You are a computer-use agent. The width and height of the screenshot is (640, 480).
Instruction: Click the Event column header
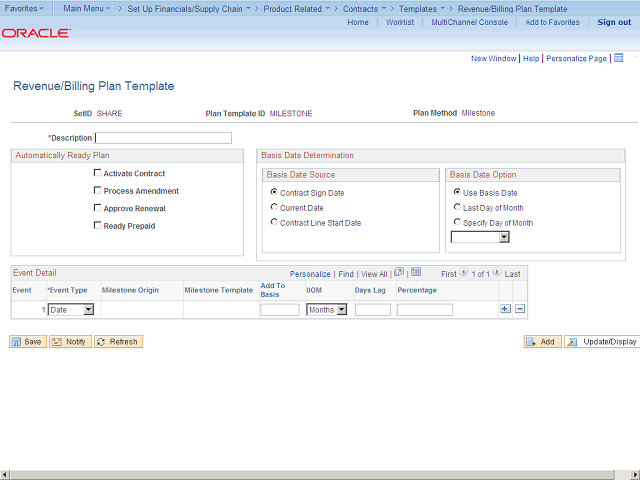[x=22, y=290]
